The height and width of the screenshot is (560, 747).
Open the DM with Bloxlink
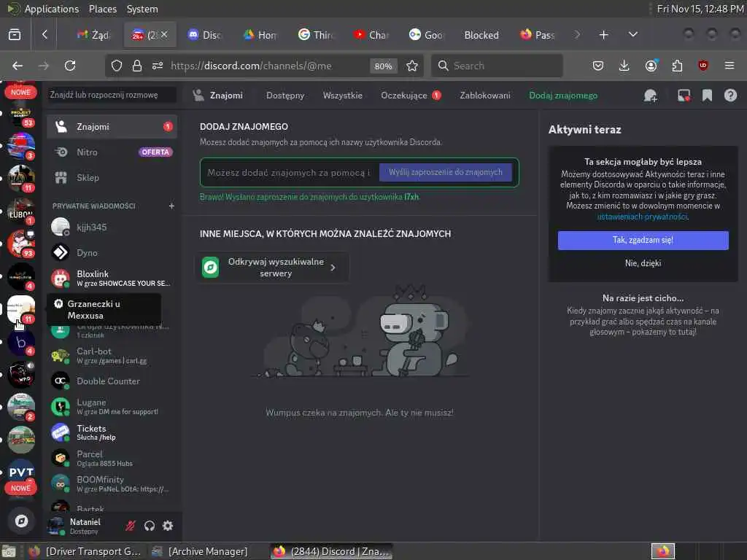pos(112,278)
